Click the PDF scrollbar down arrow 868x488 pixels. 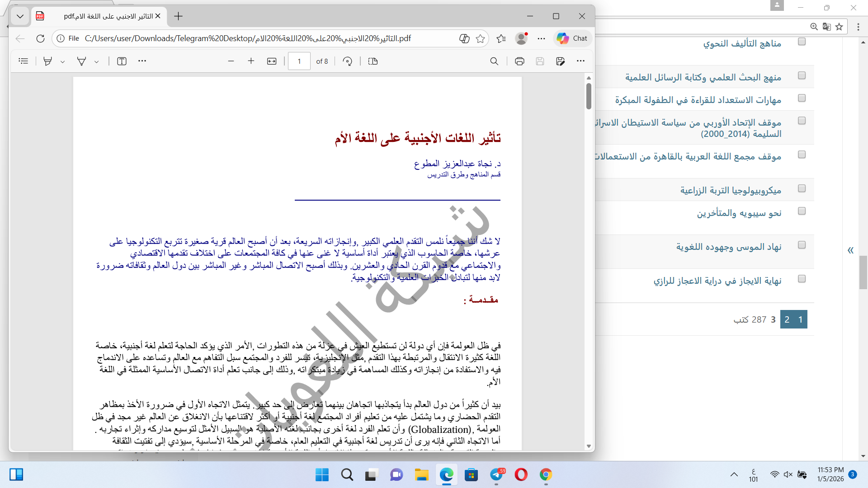(589, 446)
